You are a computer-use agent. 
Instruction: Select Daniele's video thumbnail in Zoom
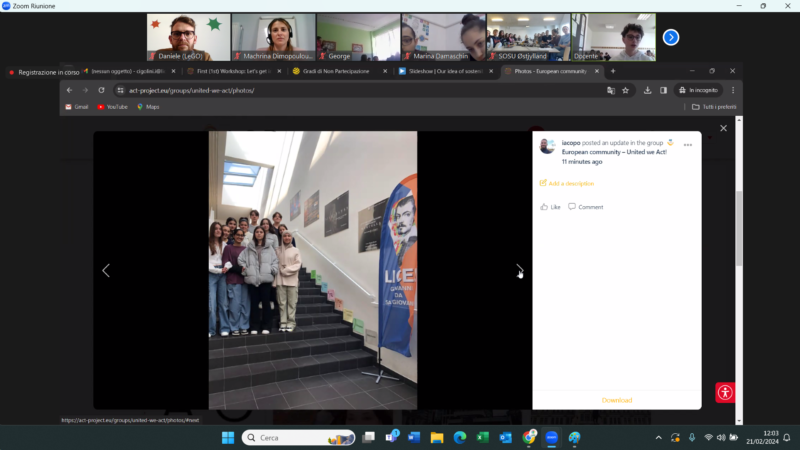click(188, 37)
